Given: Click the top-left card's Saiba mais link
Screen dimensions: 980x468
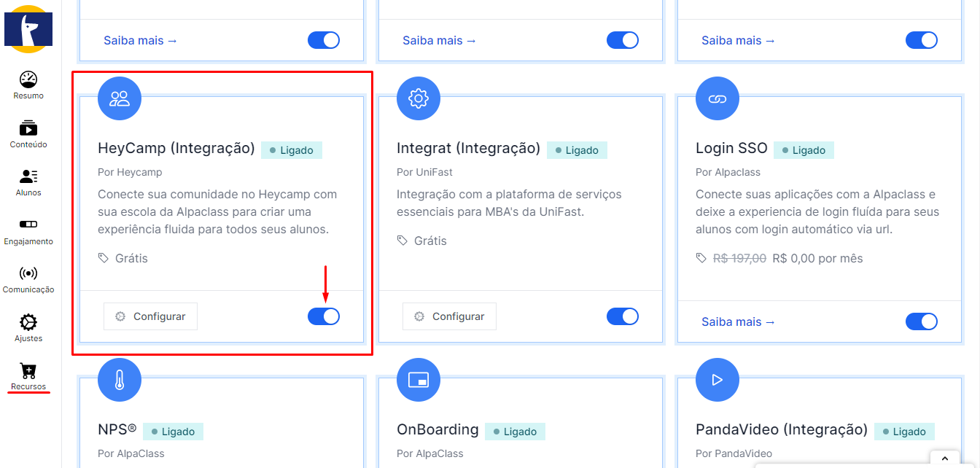Looking at the screenshot, I should 140,40.
